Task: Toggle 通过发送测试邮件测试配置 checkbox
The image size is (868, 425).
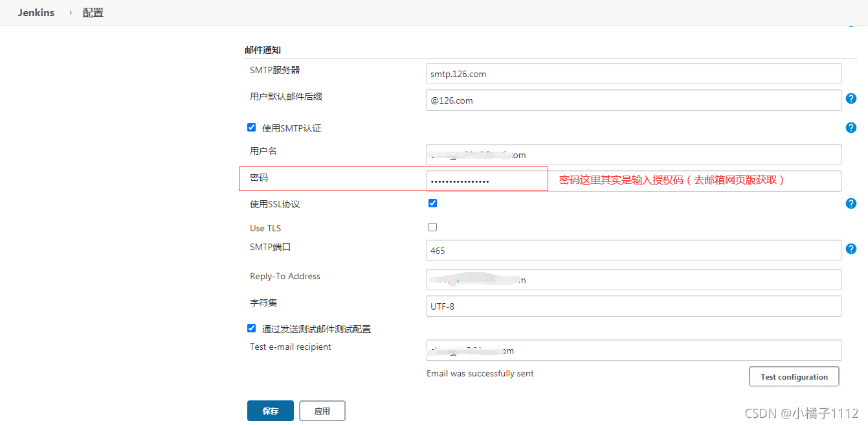Action: pyautogui.click(x=252, y=328)
